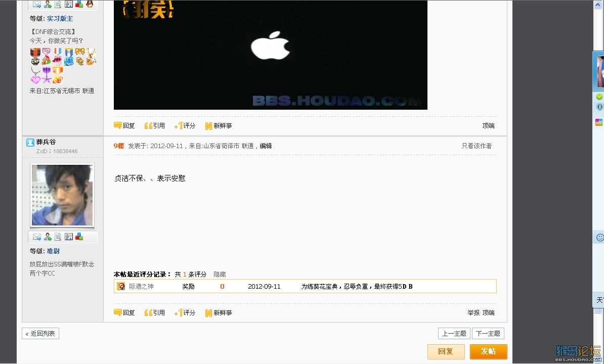The image size is (604, 364).
Task: Search posts by 葬兵谷 document-magnifier icon
Action: click(x=58, y=237)
